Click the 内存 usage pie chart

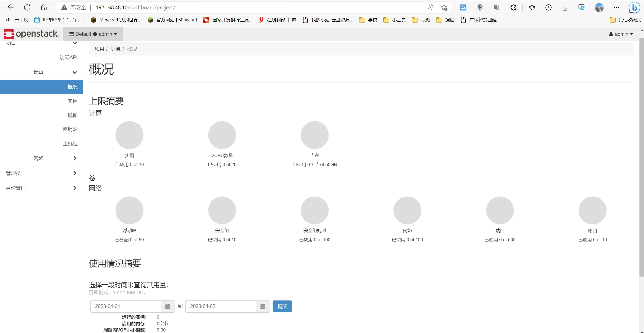click(x=315, y=135)
